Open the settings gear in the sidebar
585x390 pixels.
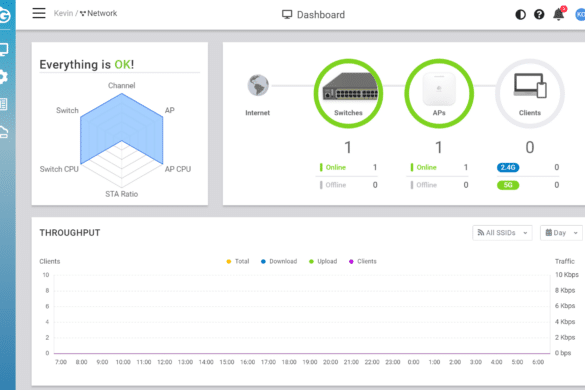coord(3,77)
